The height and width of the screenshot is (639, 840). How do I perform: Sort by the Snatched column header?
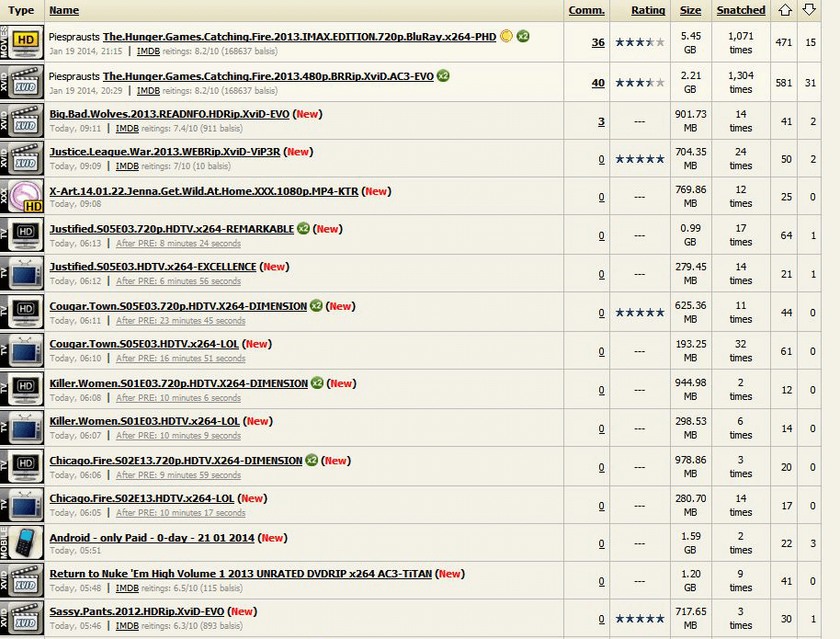pyautogui.click(x=741, y=10)
